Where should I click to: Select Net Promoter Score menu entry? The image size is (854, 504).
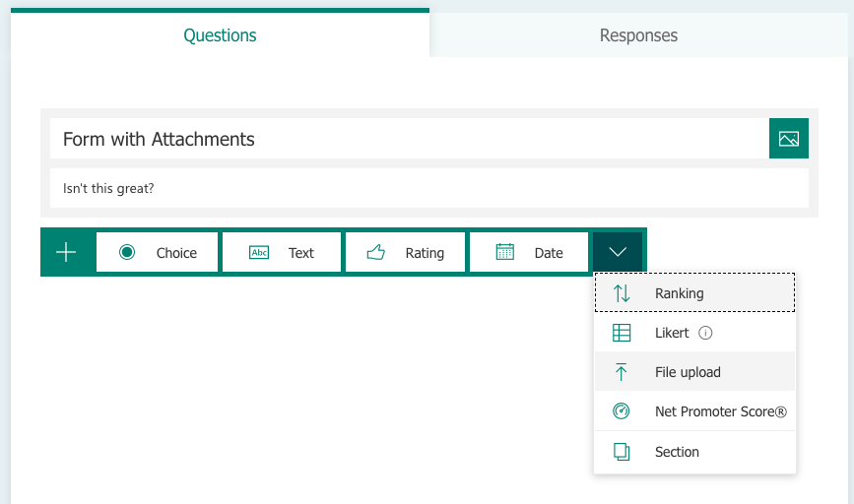pyautogui.click(x=719, y=411)
